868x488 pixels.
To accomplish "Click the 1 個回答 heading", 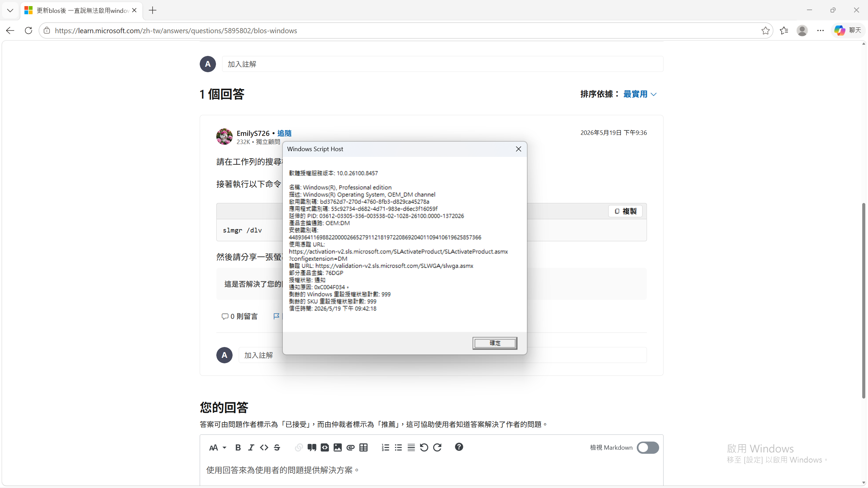I will coord(222,94).
